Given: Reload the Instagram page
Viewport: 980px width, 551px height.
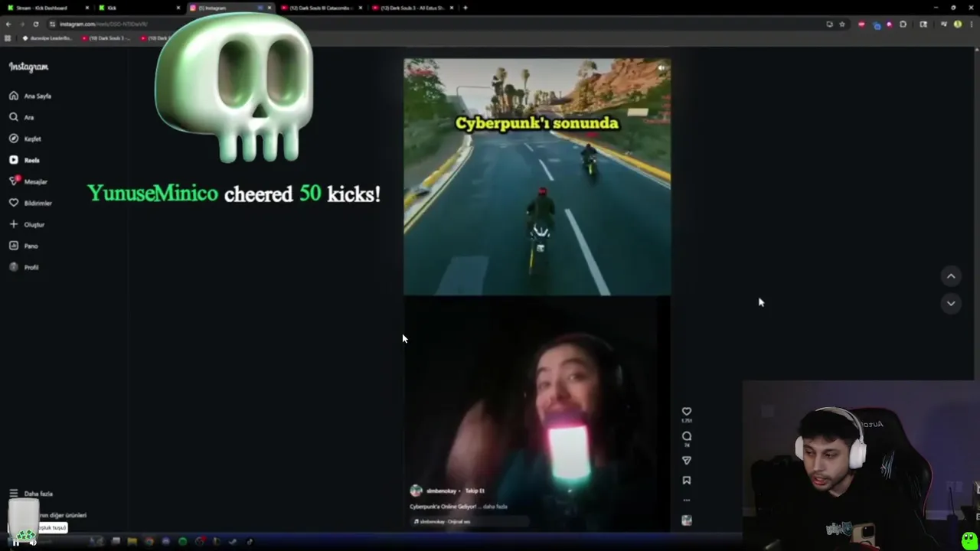Looking at the screenshot, I should tap(36, 24).
